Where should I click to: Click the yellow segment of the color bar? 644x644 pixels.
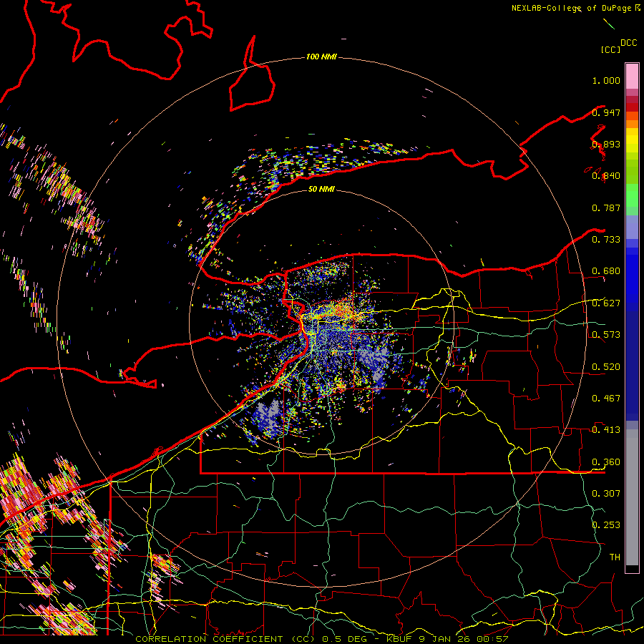click(632, 141)
